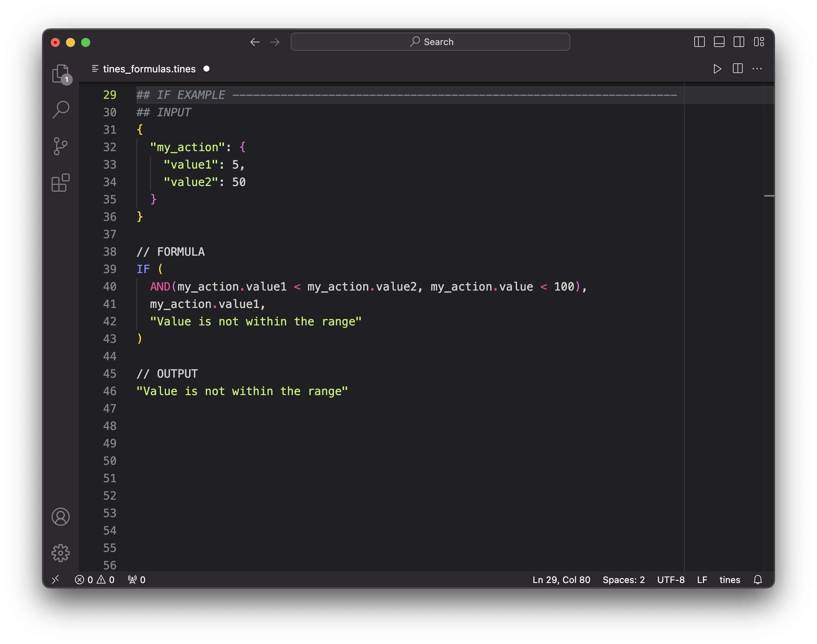Image resolution: width=817 pixels, height=644 pixels.
Task: Click the ports forwarded indicator showing 0
Action: point(136,580)
